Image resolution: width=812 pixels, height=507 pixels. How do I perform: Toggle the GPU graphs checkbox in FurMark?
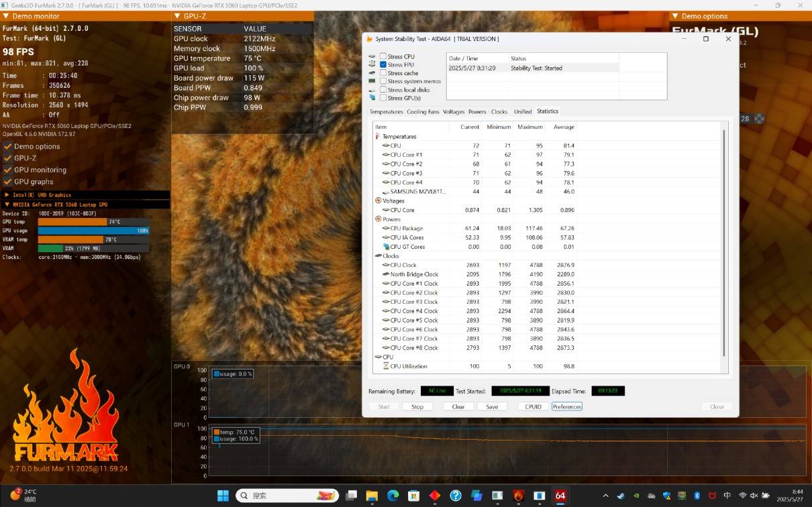8,182
